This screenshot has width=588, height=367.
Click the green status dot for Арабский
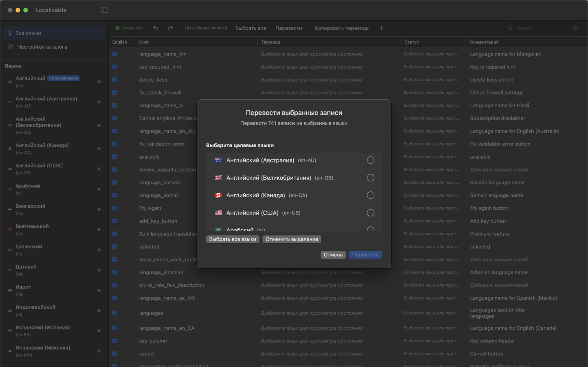(x=99, y=189)
